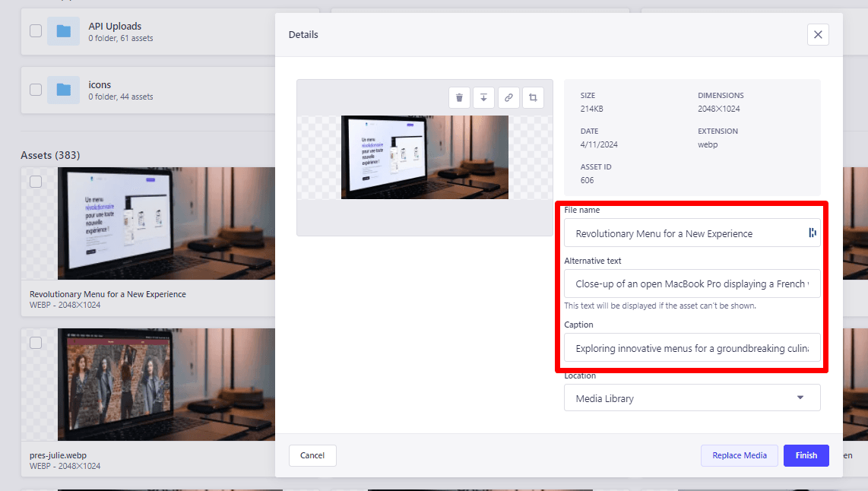Open the Location dropdown
The image size is (868, 491).
[684, 398]
